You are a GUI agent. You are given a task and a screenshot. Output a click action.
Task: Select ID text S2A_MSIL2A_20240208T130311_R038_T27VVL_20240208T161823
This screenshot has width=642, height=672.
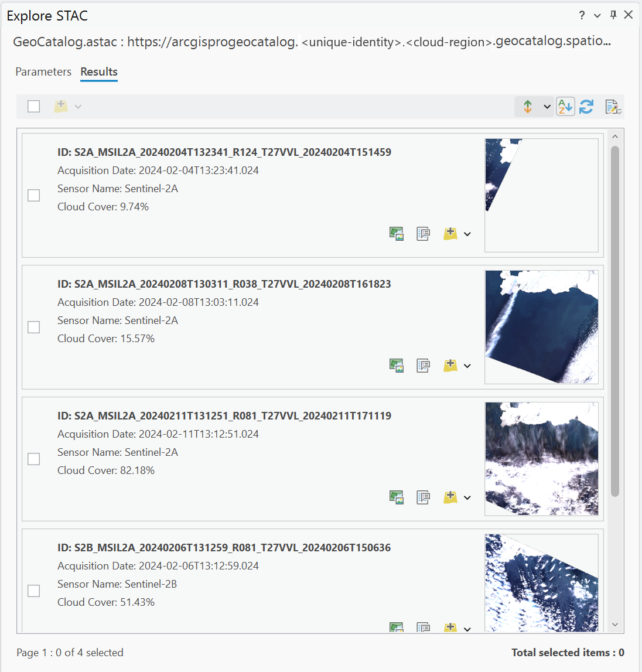233,284
